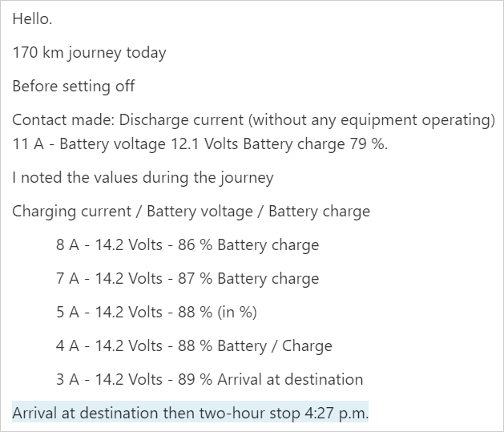
Task: Click the '4 A - 14.2 Volts - 88 % Battery / Charge' entry
Action: coord(194,346)
